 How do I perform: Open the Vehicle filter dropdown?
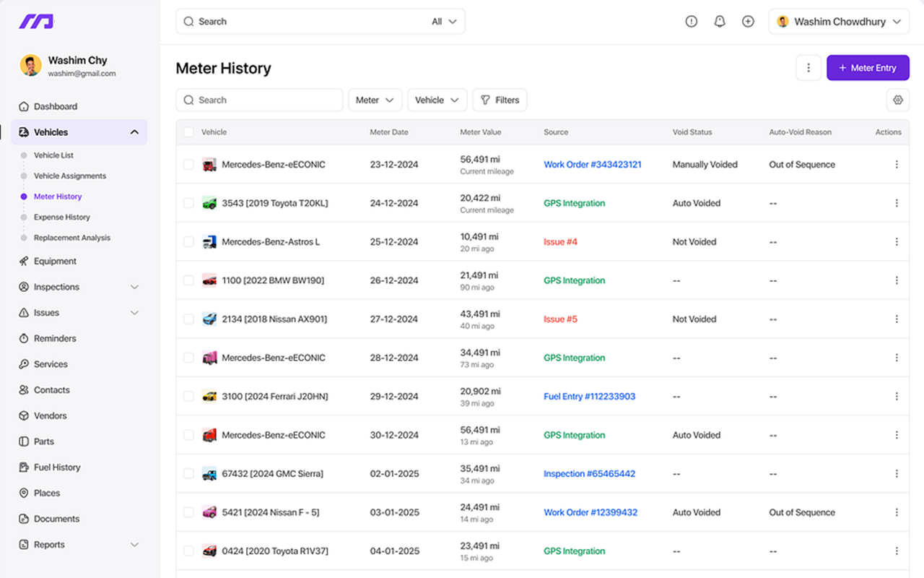coord(437,100)
